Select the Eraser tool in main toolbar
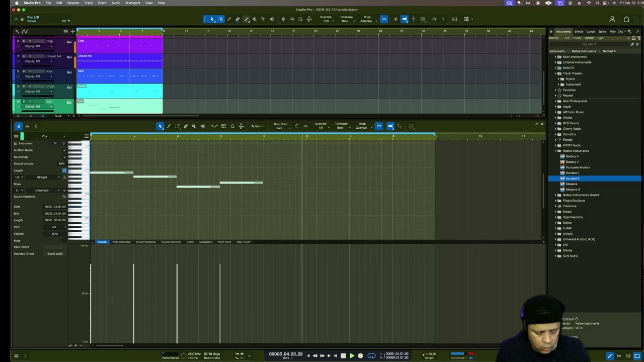 237,19
